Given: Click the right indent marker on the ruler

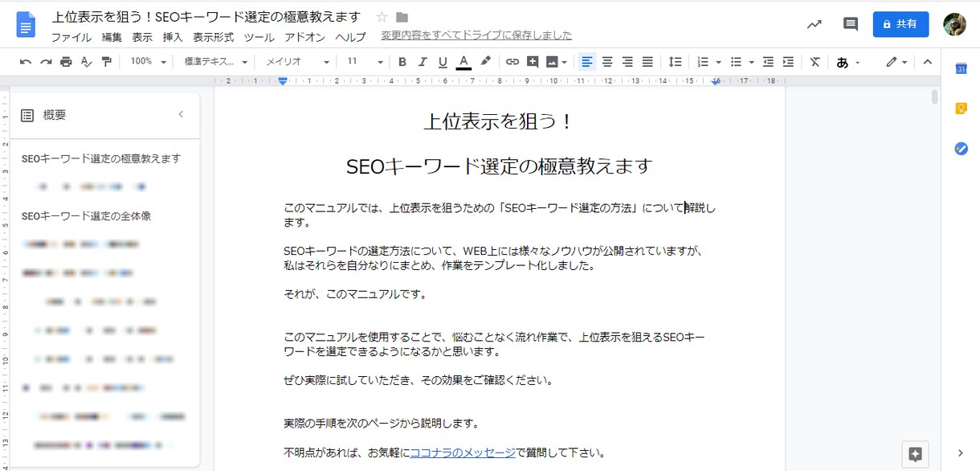Looking at the screenshot, I should 715,81.
